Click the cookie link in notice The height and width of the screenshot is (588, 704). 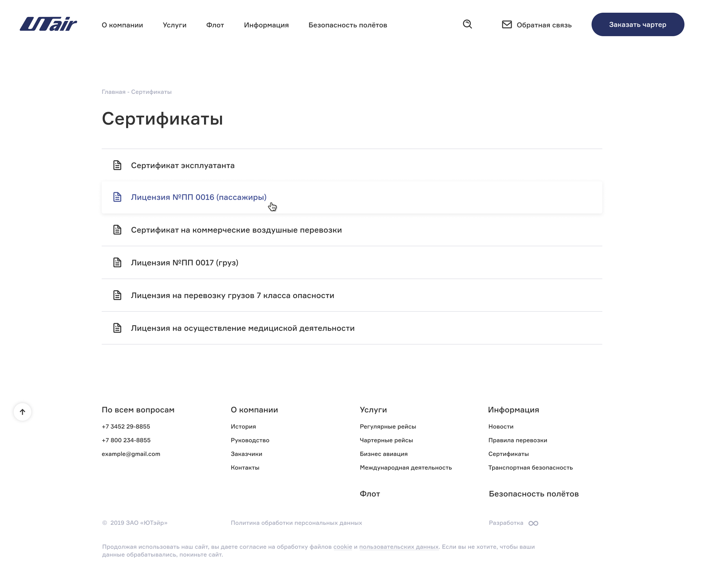click(x=342, y=547)
